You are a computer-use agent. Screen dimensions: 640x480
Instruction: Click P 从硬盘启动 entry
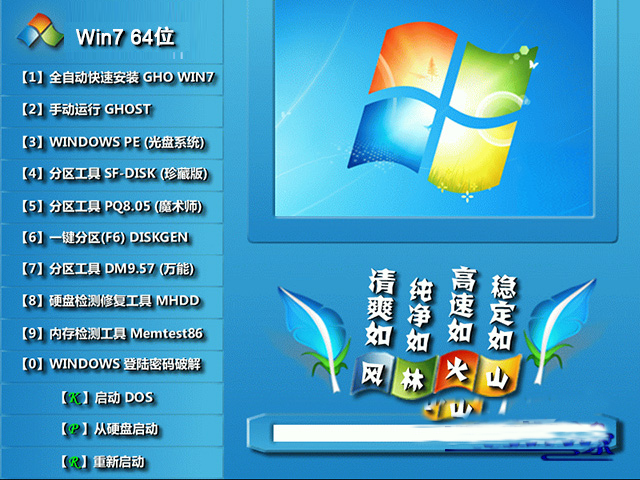coord(112,430)
